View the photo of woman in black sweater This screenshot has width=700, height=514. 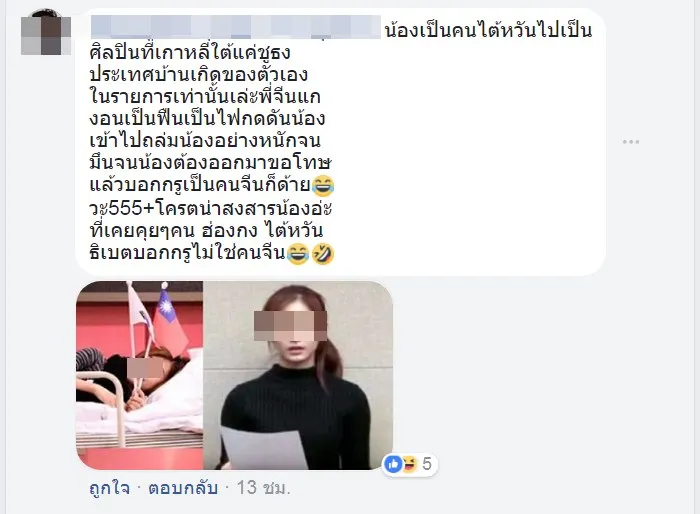pos(298,375)
